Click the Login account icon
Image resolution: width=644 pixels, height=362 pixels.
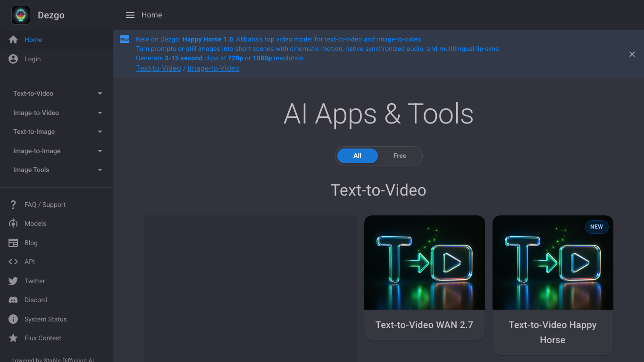point(13,59)
